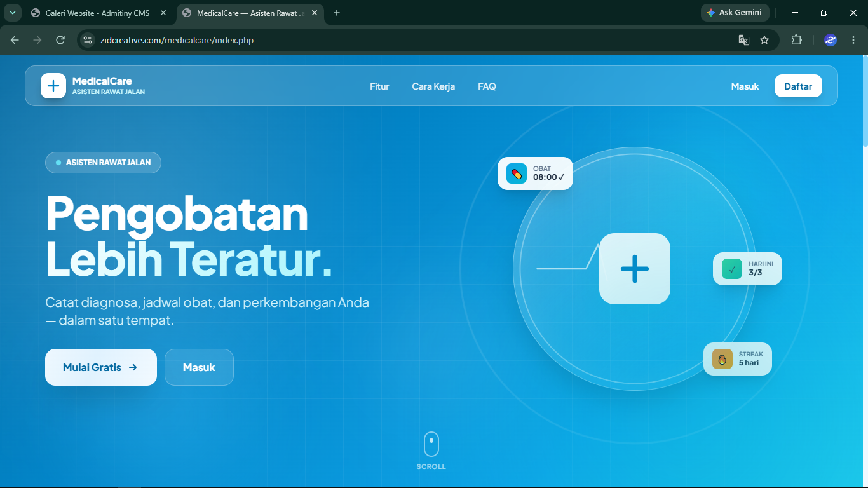Click the Asisten Rawat Jalan badge

(x=103, y=163)
